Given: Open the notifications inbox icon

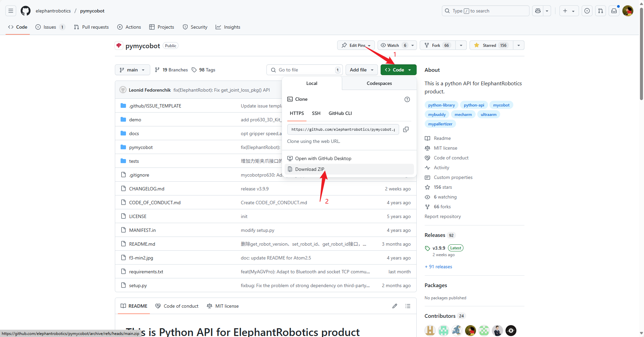Looking at the screenshot, I should click(614, 11).
